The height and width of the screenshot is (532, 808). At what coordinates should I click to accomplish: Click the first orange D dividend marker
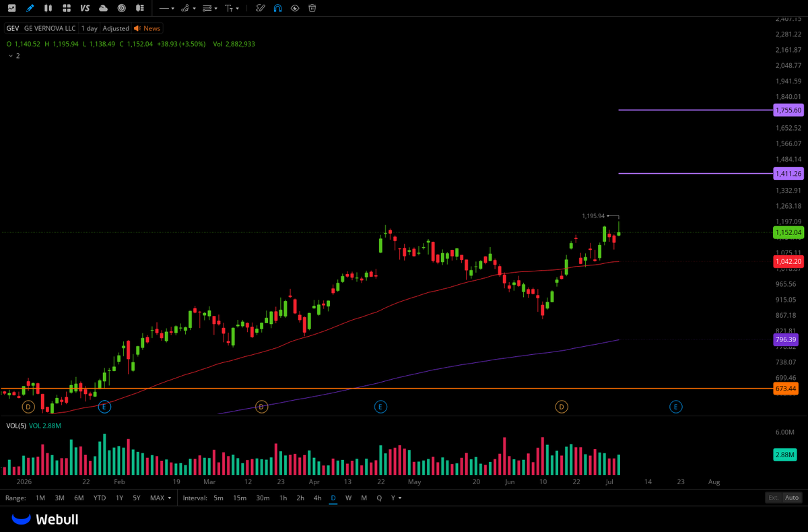[x=28, y=407]
